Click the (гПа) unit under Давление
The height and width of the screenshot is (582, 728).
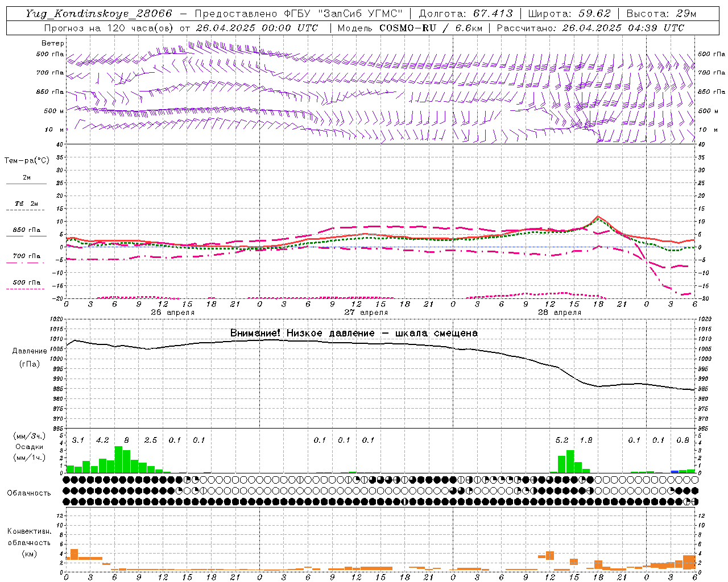30,364
